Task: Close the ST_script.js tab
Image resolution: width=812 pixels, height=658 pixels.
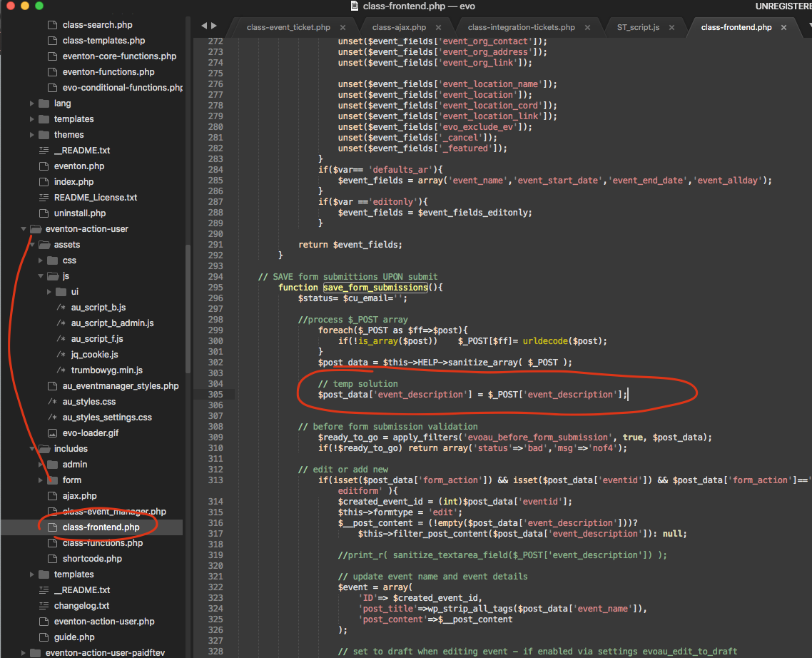Action: [671, 26]
